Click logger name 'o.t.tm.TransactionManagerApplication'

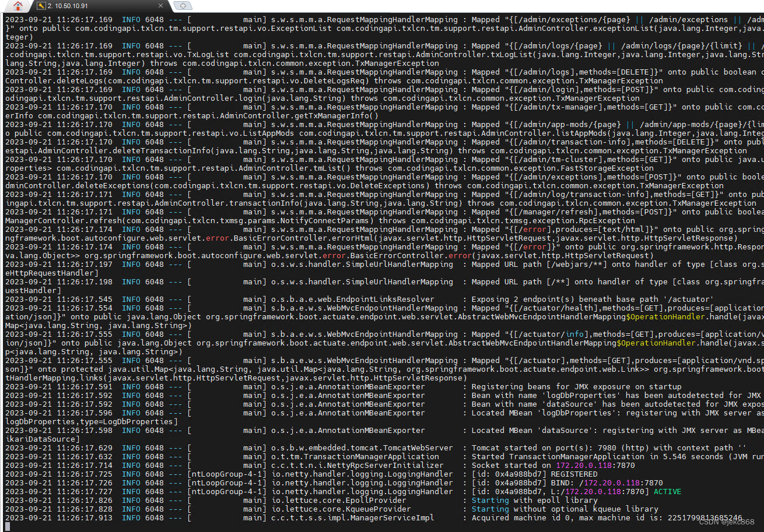(355, 457)
